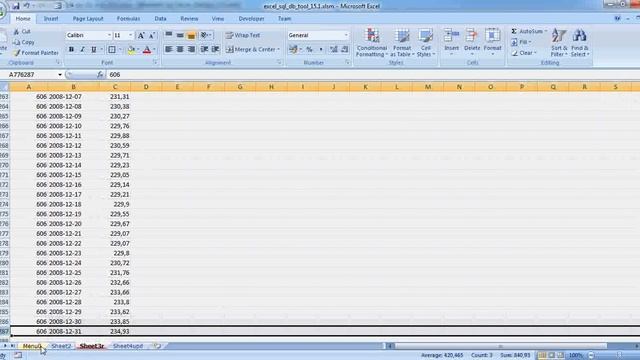Switch to the Formulas ribbon tab

click(x=128, y=19)
